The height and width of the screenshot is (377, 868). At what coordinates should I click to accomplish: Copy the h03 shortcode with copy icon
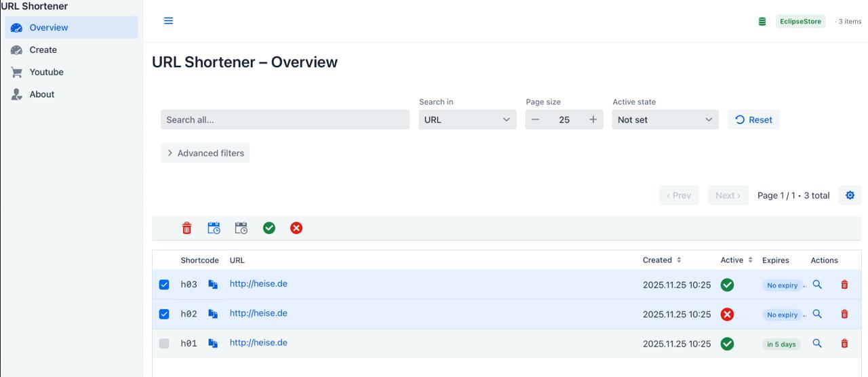click(213, 285)
